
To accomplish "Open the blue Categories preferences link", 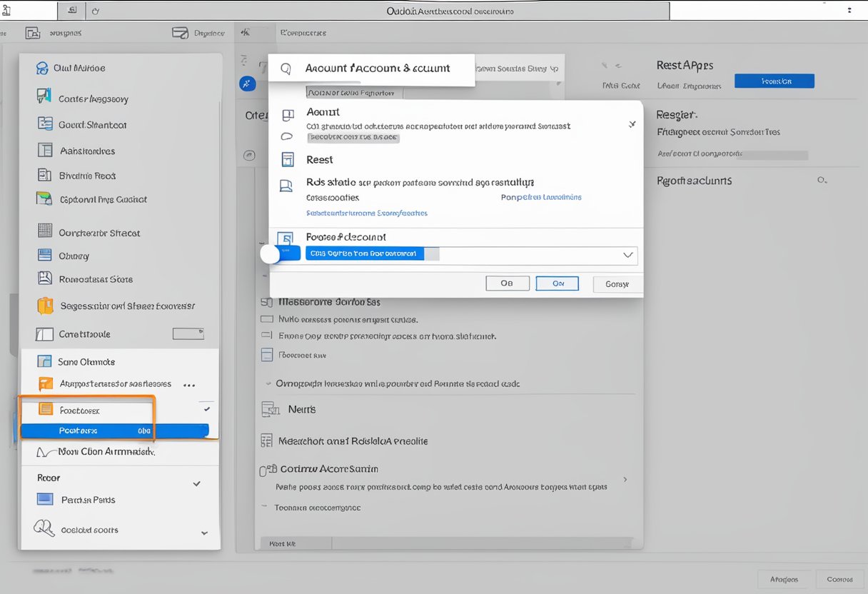I will click(x=367, y=213).
